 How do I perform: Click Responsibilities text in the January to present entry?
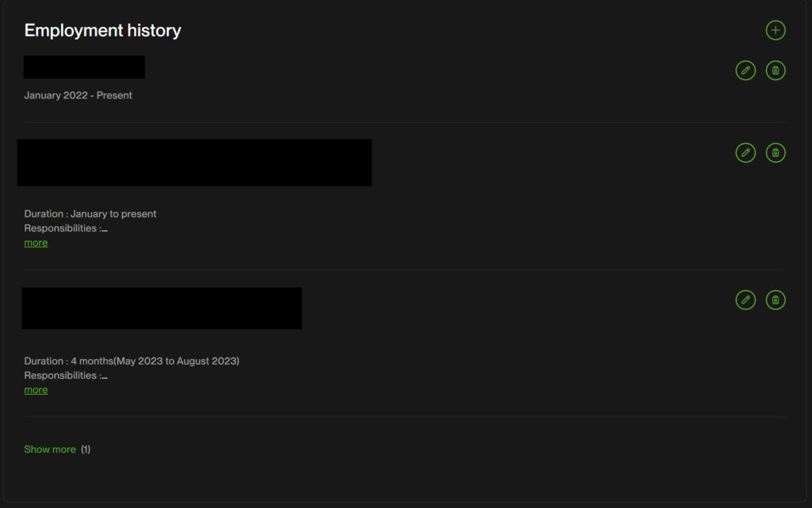pyautogui.click(x=63, y=228)
